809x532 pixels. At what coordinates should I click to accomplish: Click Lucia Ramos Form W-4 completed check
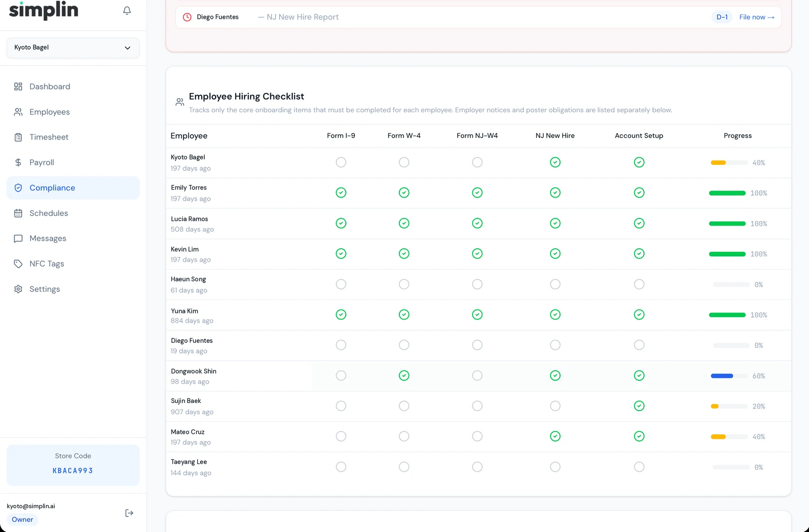coord(404,223)
